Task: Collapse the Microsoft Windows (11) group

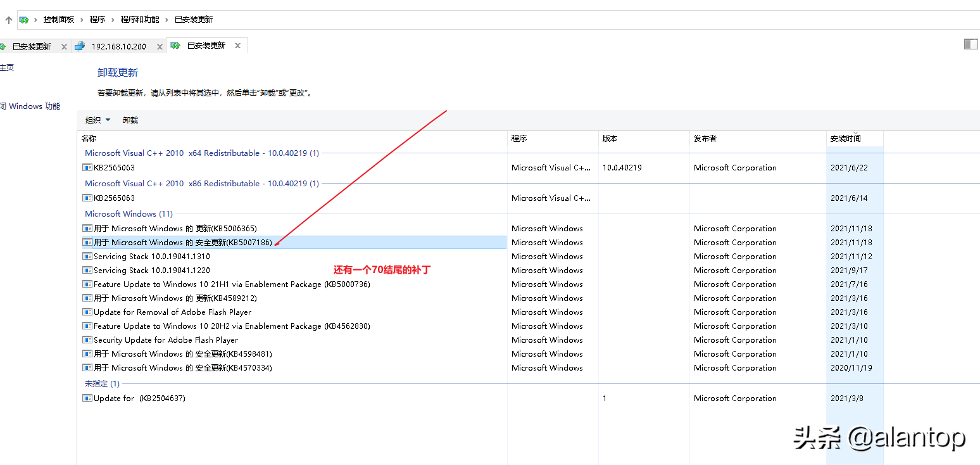Action: [x=129, y=214]
